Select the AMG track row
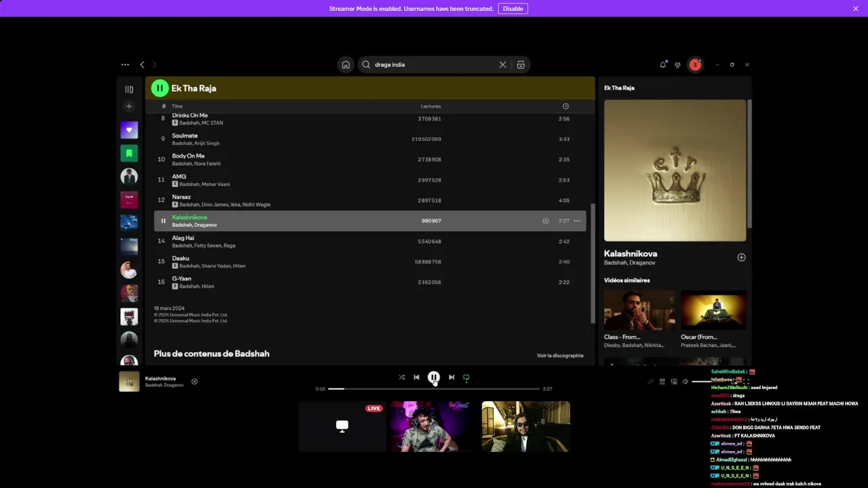The image size is (868, 488). click(370, 180)
